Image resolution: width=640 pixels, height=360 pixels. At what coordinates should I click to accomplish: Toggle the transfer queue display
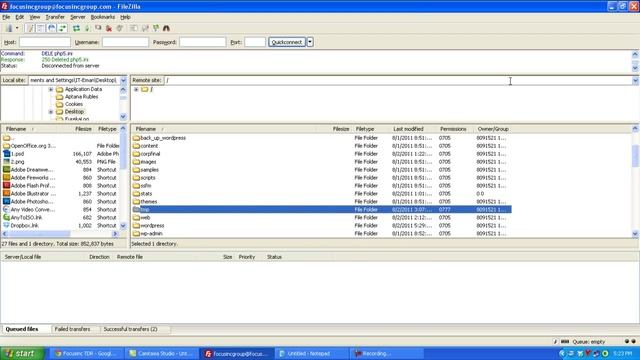coord(62,28)
